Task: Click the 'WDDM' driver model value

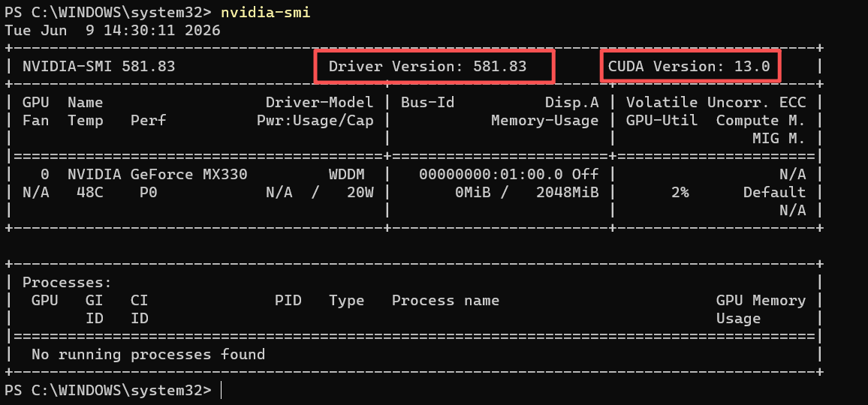Action: [347, 175]
